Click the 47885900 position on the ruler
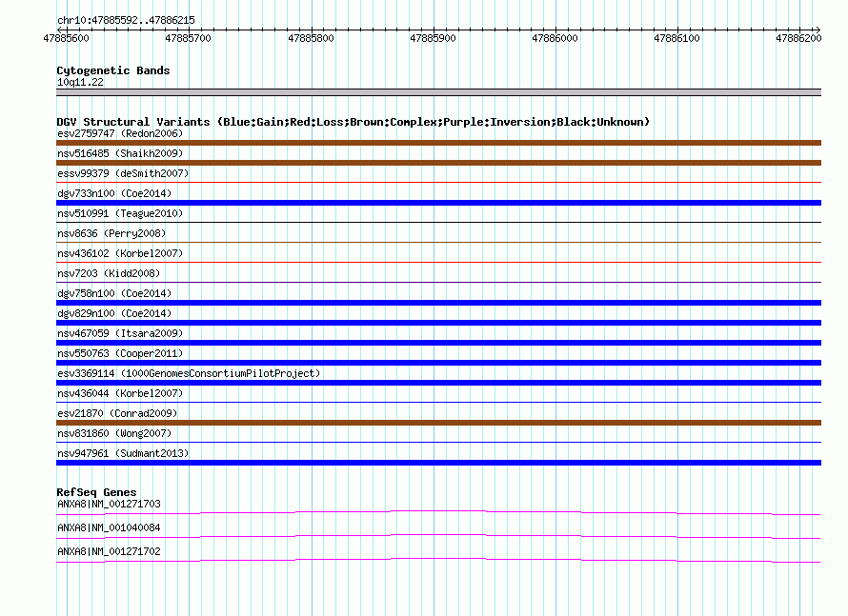Viewport: 848px width, 616px height. point(433,38)
